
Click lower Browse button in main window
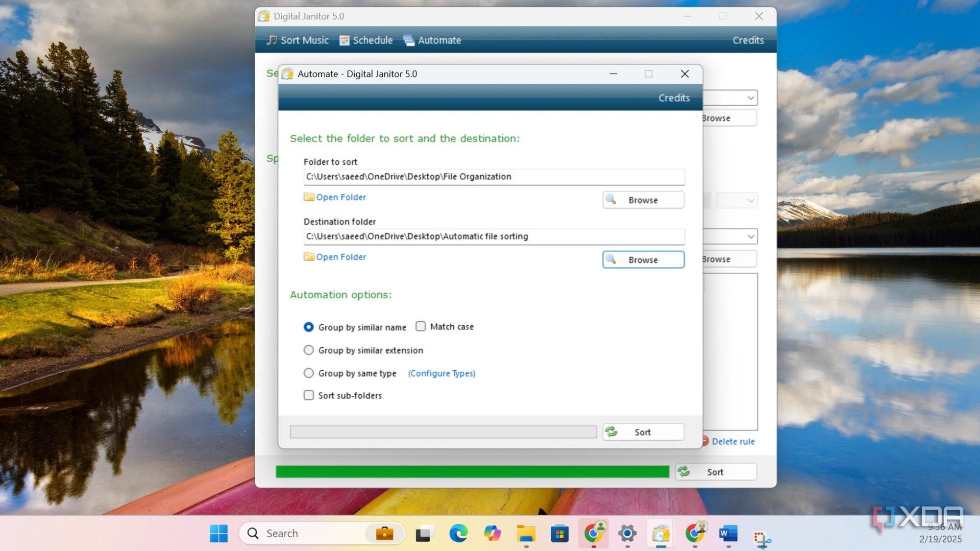[729, 259]
